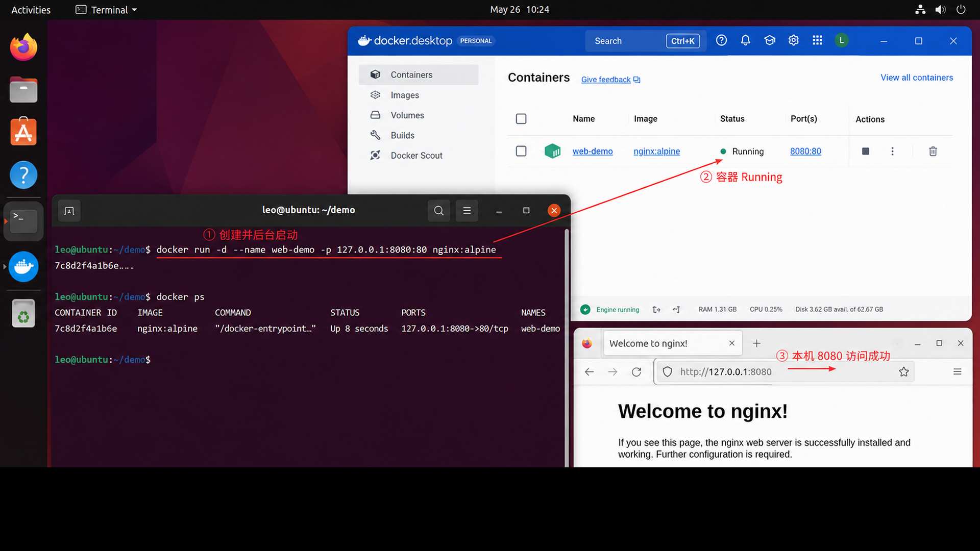Stop the web-demo container
Screen dimensions: 980x551
click(866, 151)
